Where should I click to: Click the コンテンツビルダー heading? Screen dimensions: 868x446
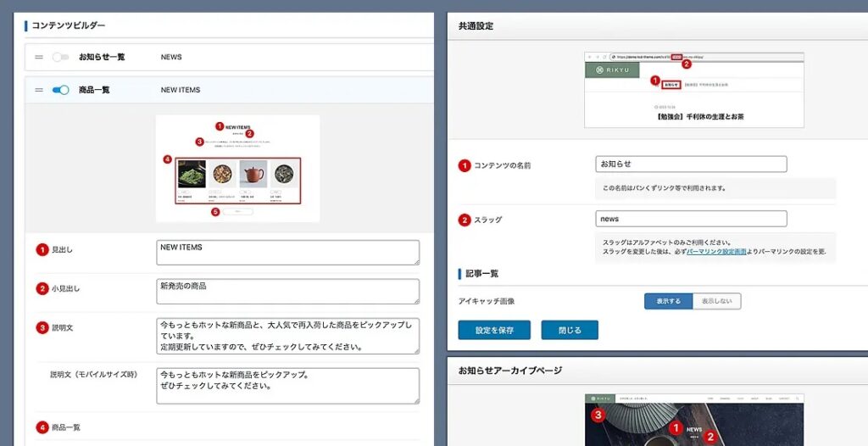[68, 25]
